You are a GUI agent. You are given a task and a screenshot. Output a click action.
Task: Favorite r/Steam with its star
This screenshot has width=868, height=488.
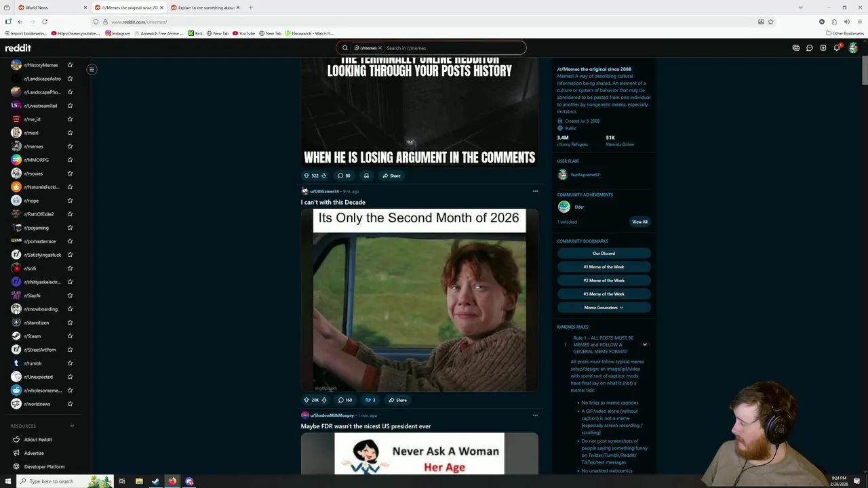(x=70, y=336)
